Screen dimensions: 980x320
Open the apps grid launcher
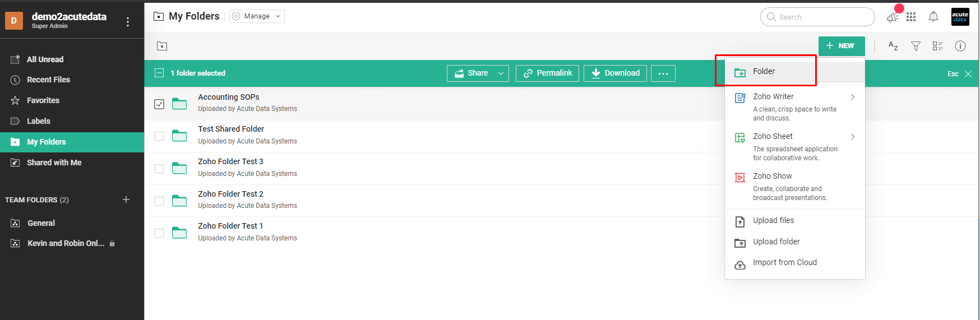(911, 17)
